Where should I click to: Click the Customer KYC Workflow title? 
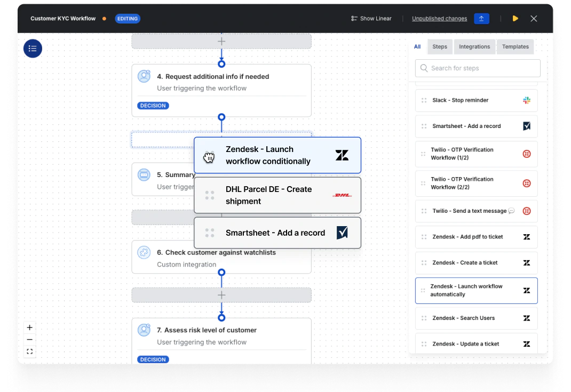63,19
